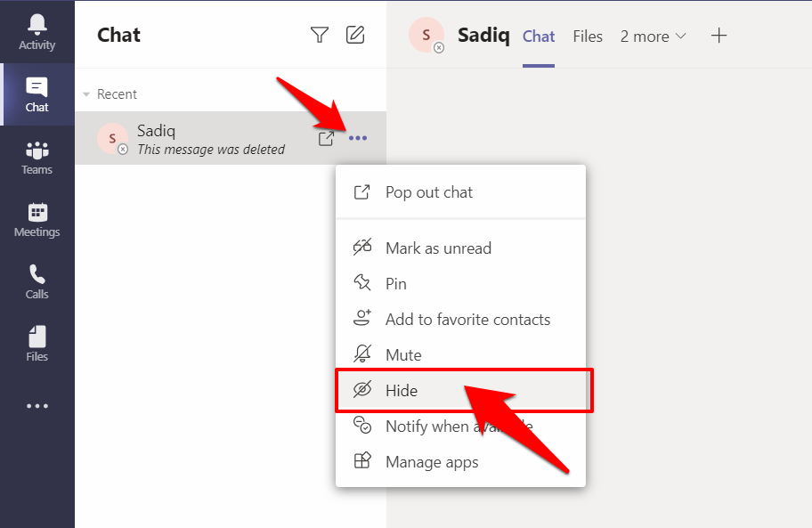Open the Activity feed in the sidebar
The width and height of the screenshot is (812, 528).
pyautogui.click(x=37, y=32)
